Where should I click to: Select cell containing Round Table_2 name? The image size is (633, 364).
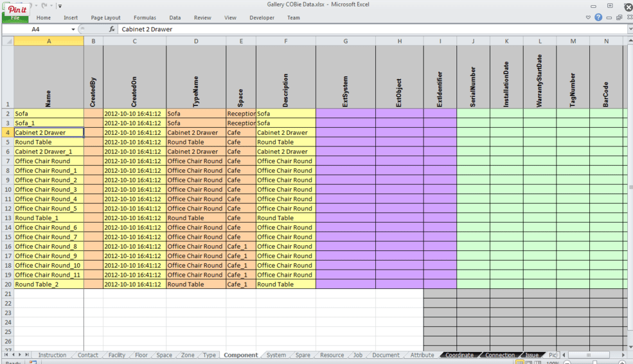[48, 284]
